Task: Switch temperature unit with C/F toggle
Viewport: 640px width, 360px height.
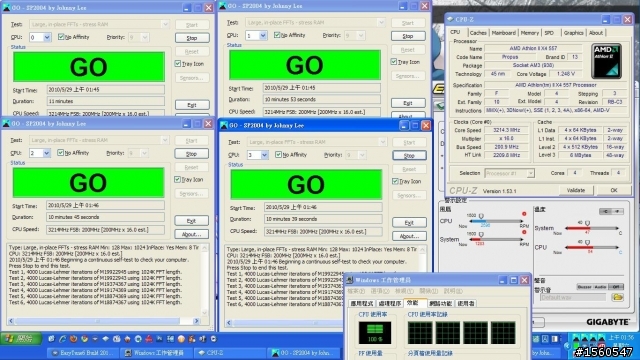Action: pyautogui.click(x=611, y=211)
